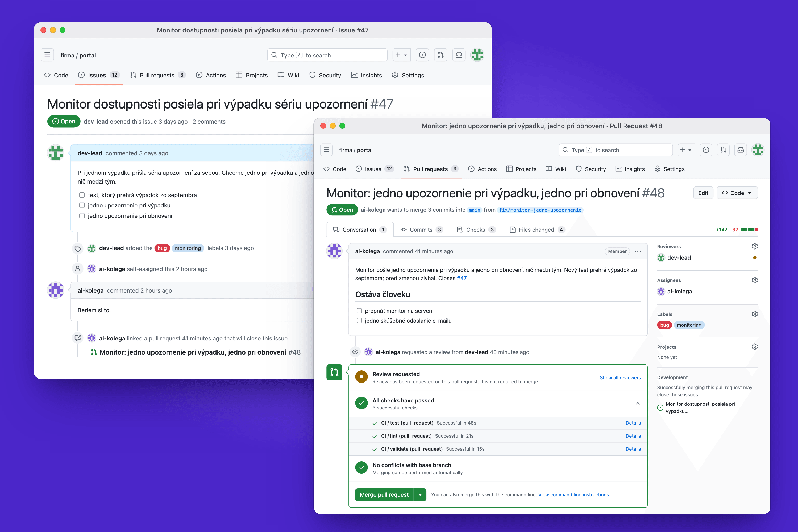
Task: Click issues icon in PR window header
Action: pyautogui.click(x=706, y=150)
